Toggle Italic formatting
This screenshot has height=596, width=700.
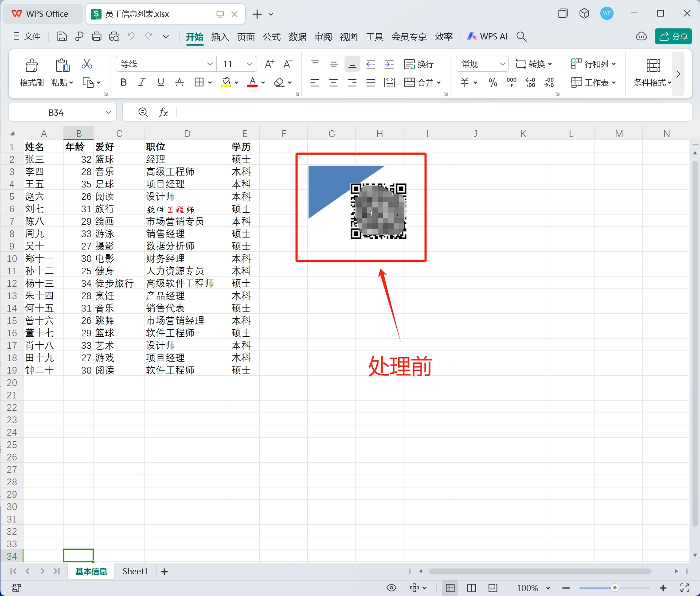tap(142, 82)
